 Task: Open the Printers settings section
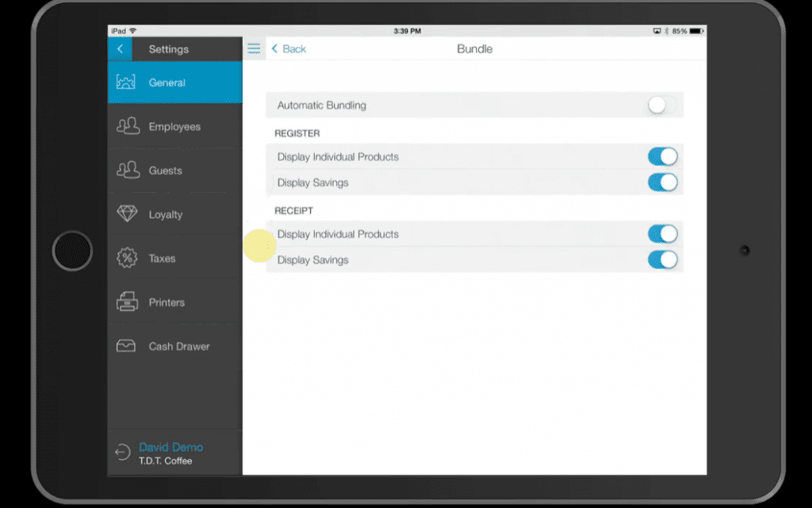click(175, 302)
